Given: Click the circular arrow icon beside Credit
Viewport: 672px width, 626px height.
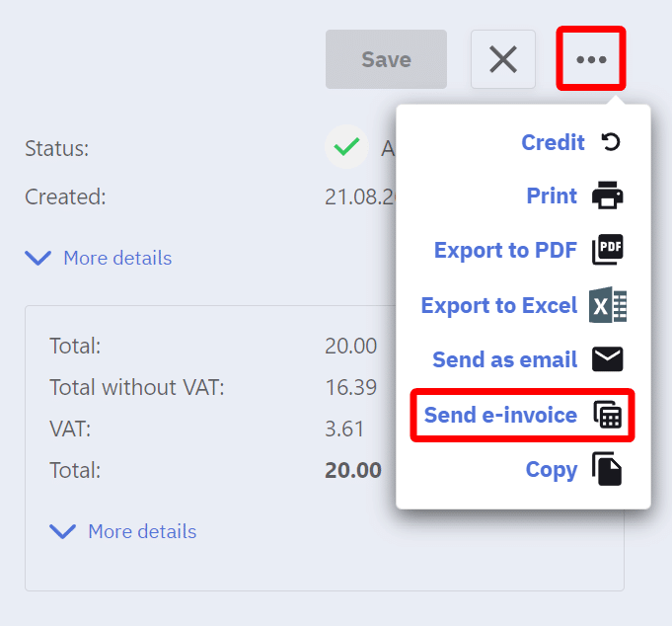Looking at the screenshot, I should [x=611, y=142].
